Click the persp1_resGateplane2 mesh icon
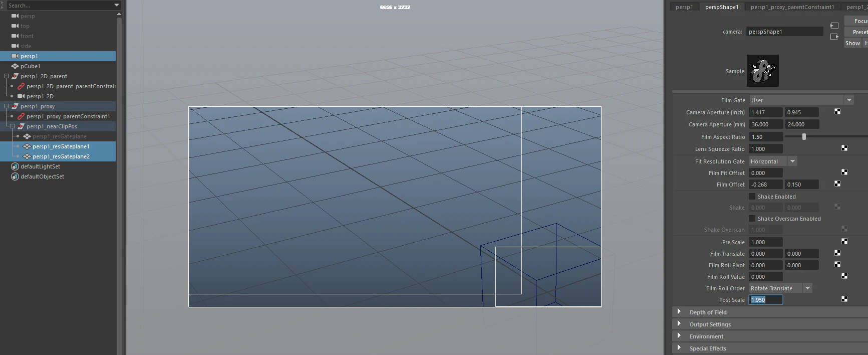 [x=27, y=156]
